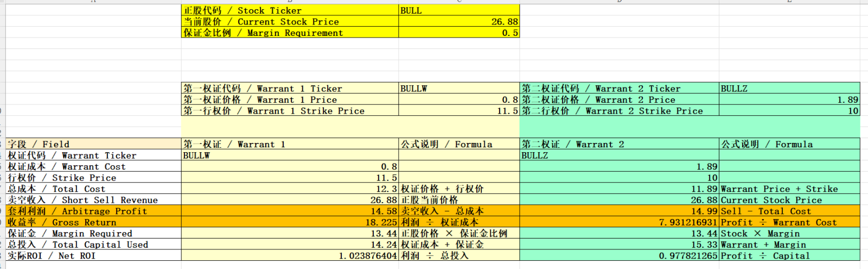Select the 'Warrant Price + Strike' formula cell

789,189
